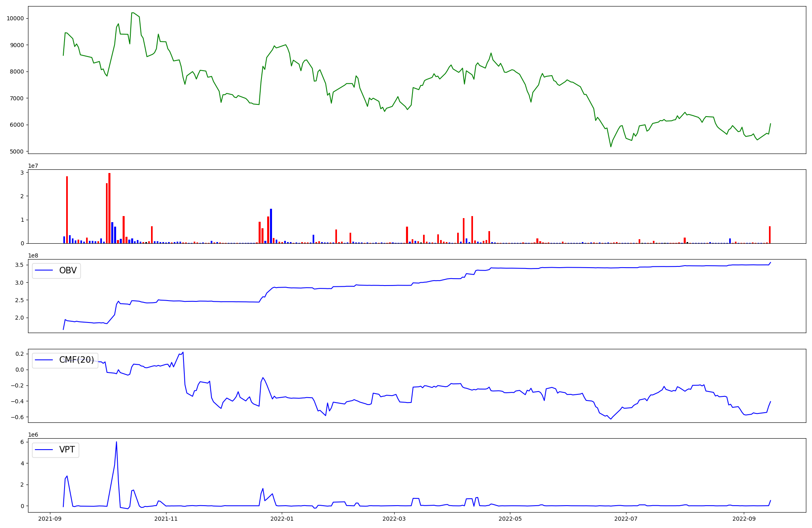This screenshot has height=528, width=812.
Task: Click the 2022-01 x-axis date label
Action: pyautogui.click(x=282, y=519)
